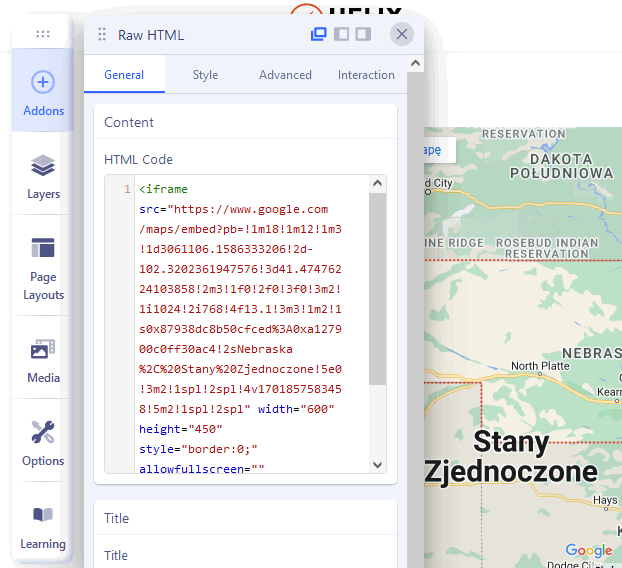Viewport: 622px width, 568px height.
Task: Click the Stany Zjednoczone map label
Action: click(511, 457)
